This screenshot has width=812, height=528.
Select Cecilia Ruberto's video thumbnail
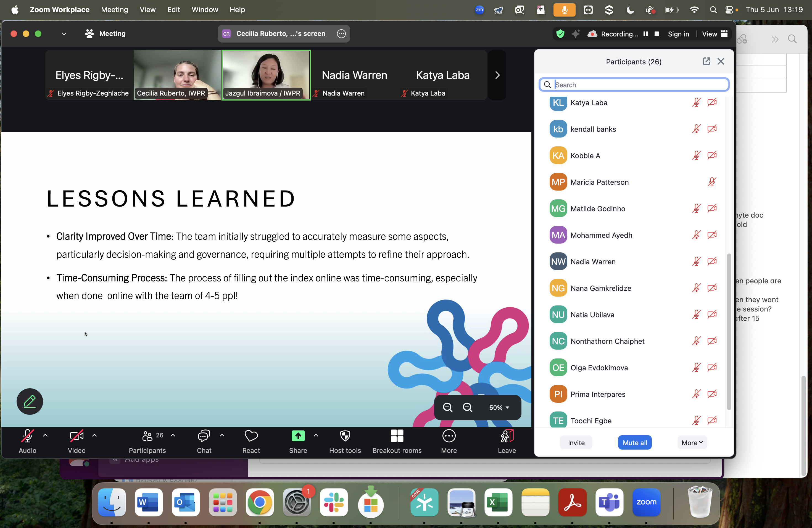[x=177, y=75]
